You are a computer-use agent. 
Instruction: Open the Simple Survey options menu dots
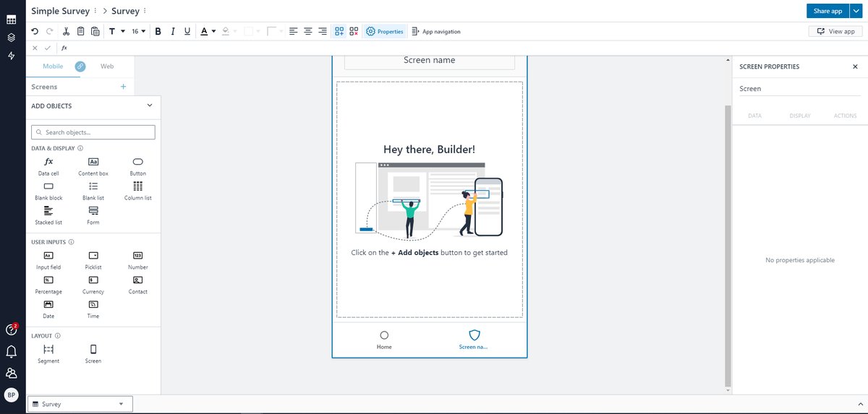(x=95, y=12)
